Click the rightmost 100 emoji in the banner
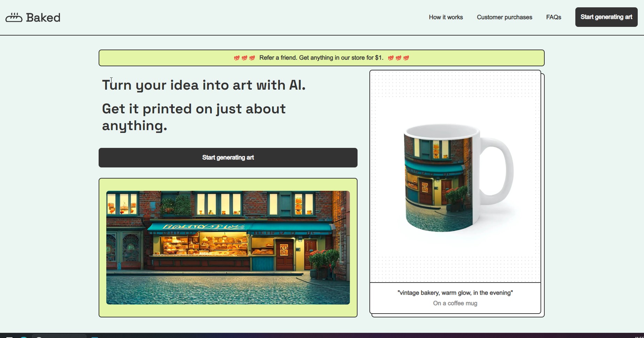Image resolution: width=644 pixels, height=338 pixels. click(x=406, y=58)
